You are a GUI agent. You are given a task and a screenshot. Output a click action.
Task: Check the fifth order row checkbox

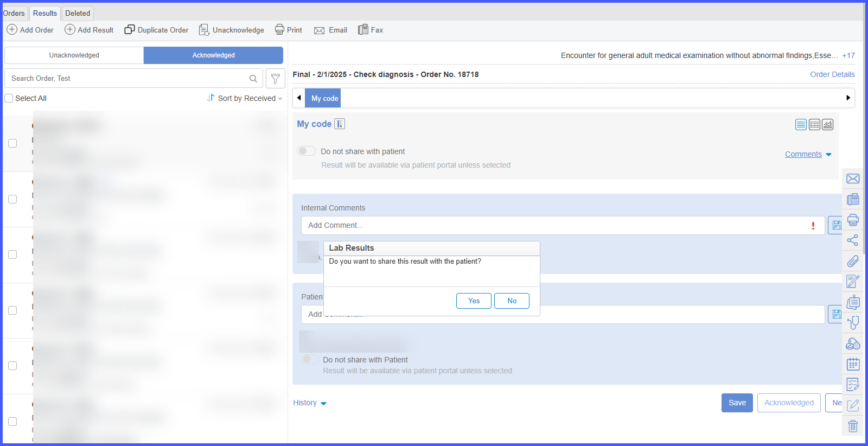coord(12,366)
